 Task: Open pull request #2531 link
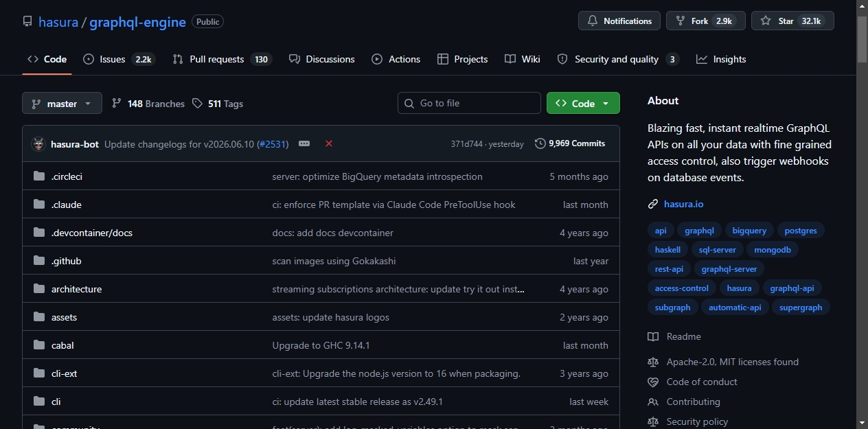coord(273,144)
